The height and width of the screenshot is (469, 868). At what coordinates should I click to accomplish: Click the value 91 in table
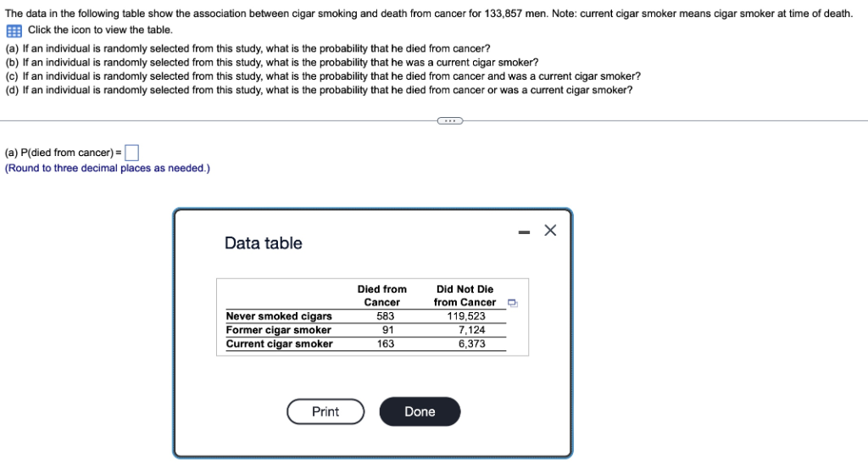(388, 330)
